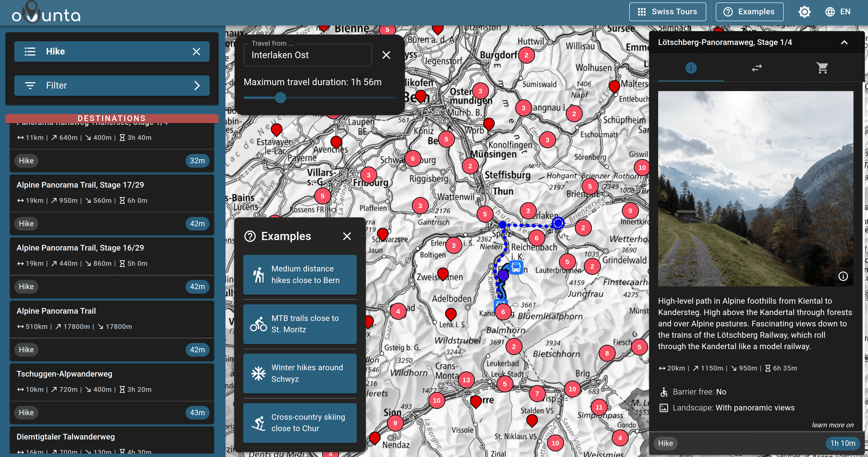868x457 pixels.
Task: Choose MTB trails close to St. Moritz
Action: tap(300, 324)
